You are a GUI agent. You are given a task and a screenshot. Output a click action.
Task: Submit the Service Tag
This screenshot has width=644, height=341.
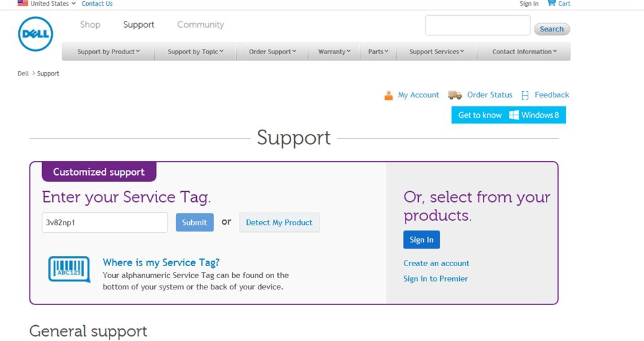(x=195, y=222)
